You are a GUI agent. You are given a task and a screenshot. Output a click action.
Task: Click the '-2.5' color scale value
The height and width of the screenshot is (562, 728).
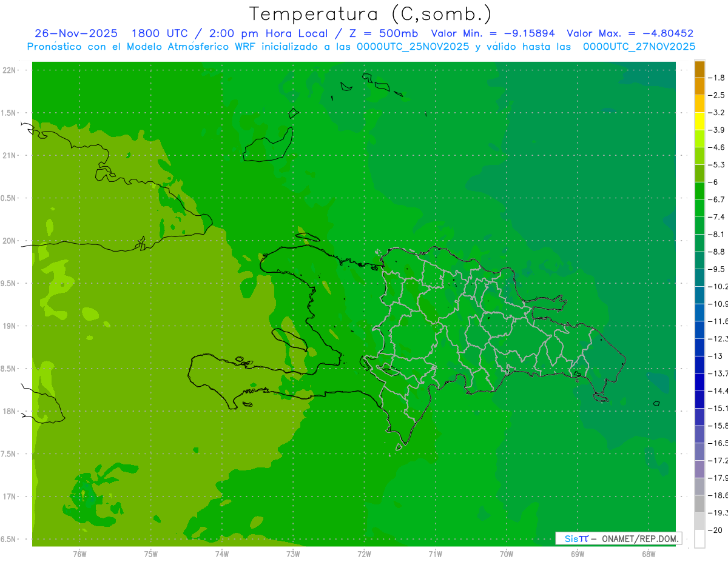[717, 95]
